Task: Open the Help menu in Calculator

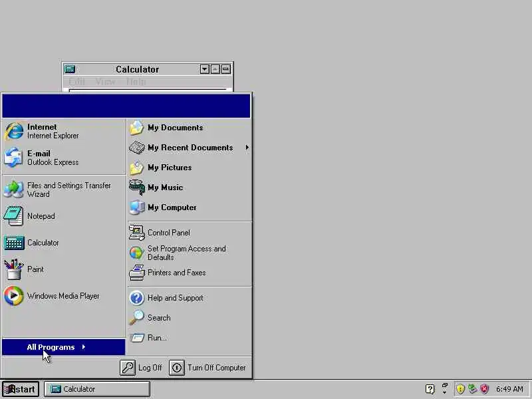Action: tap(136, 81)
